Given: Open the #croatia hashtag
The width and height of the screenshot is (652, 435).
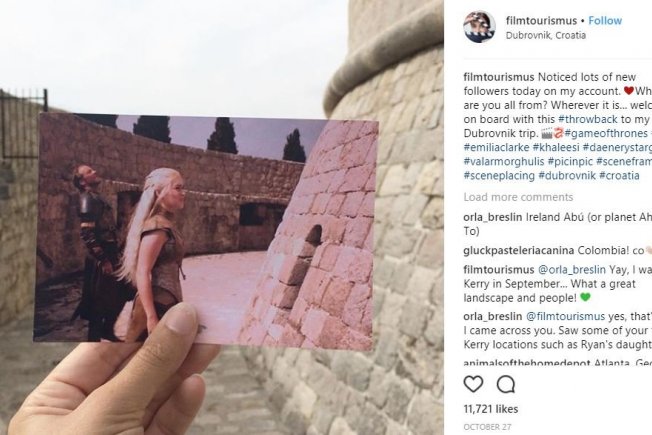Looking at the screenshot, I should [619, 175].
